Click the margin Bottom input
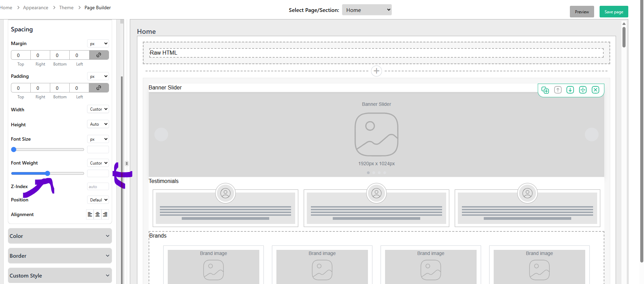The image size is (644, 284). 60,55
